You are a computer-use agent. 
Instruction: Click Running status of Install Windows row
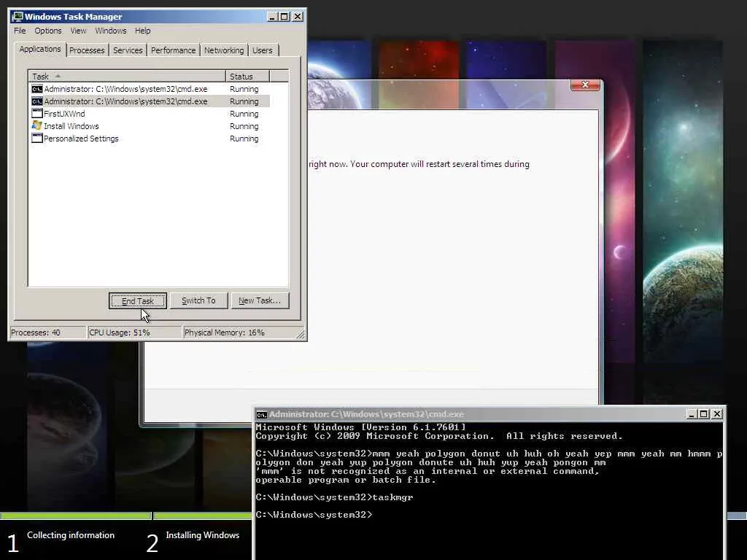[244, 126]
